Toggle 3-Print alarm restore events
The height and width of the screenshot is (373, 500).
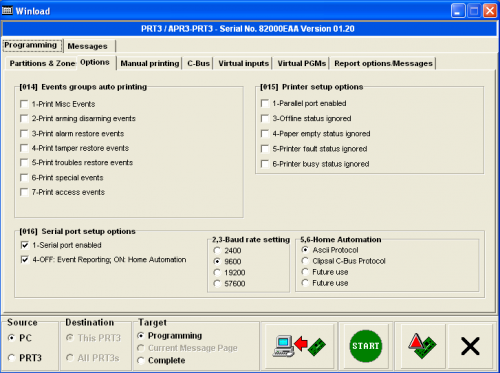(x=24, y=134)
